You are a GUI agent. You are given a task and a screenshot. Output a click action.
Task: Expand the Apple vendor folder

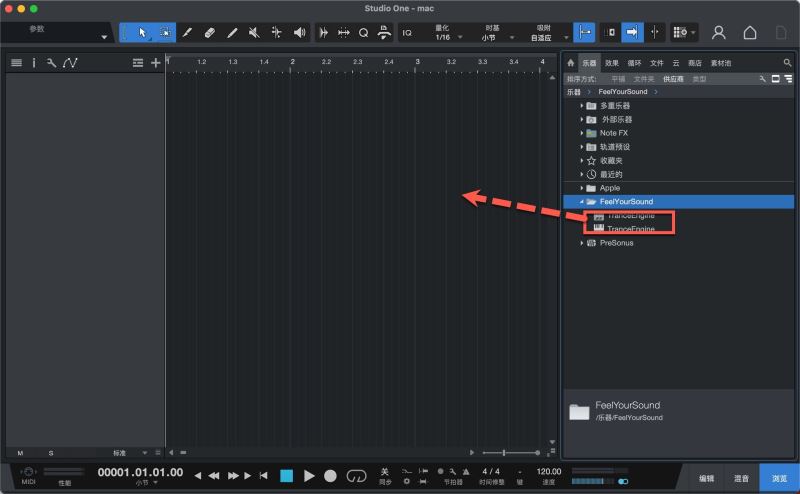pyautogui.click(x=581, y=188)
